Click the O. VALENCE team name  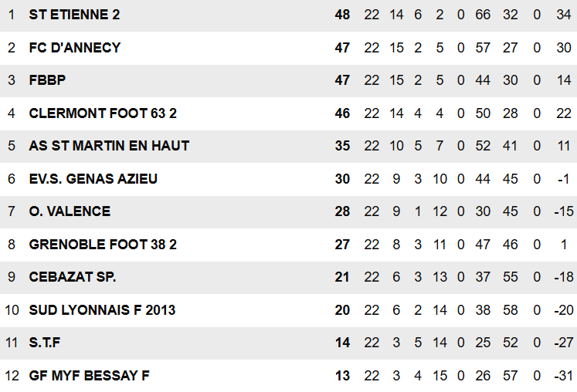click(x=70, y=211)
